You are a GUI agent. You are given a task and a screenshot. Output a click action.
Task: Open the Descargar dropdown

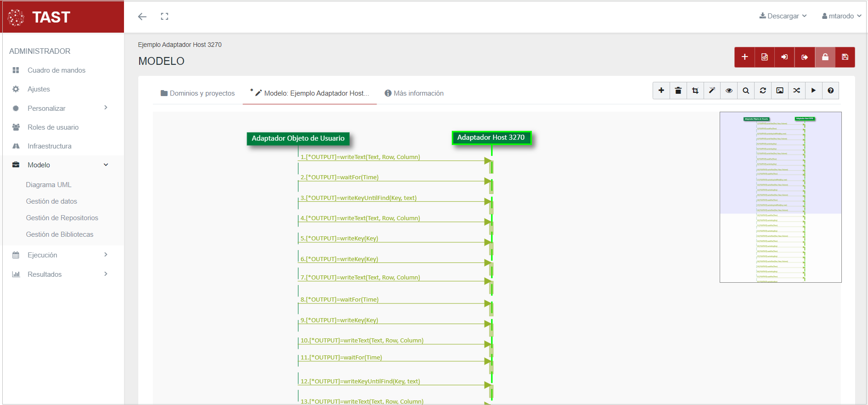coord(783,16)
